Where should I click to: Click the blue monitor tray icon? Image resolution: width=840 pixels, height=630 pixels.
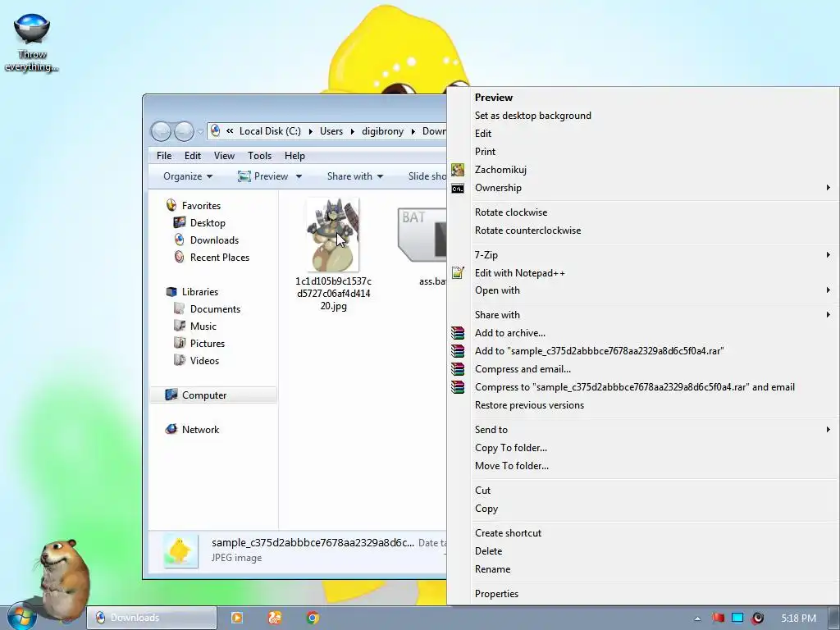[x=737, y=618]
